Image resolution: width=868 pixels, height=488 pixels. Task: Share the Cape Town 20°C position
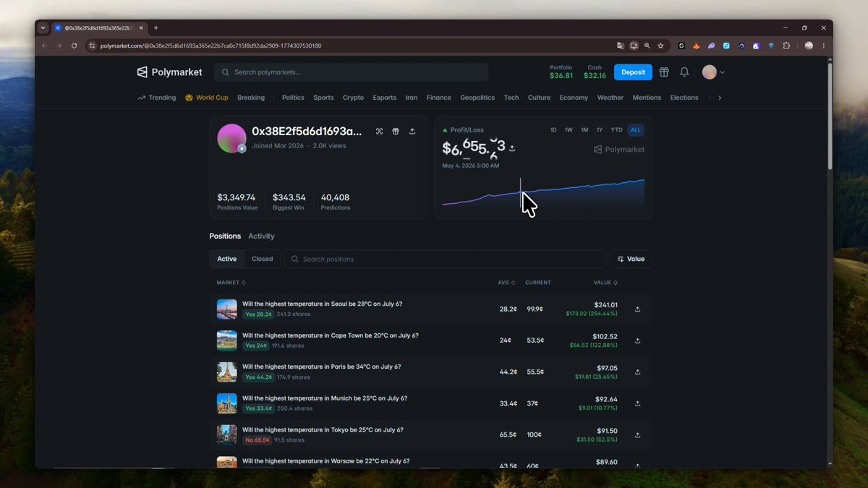pyautogui.click(x=637, y=341)
